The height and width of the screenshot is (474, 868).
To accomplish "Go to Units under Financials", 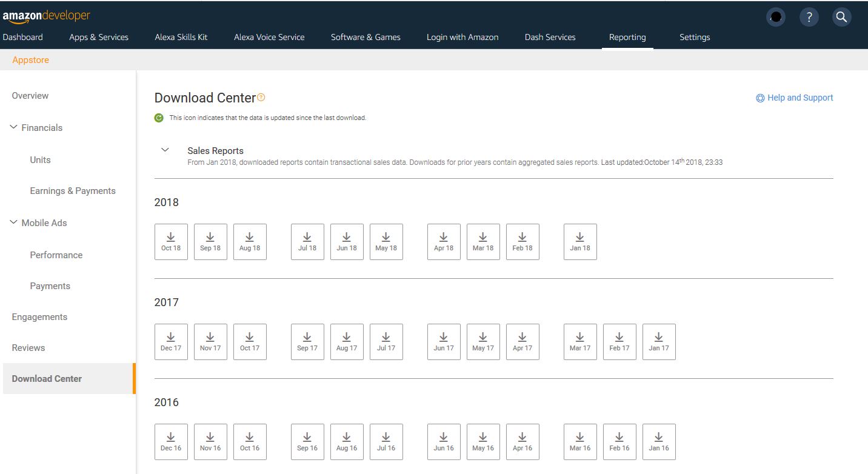I will pyautogui.click(x=41, y=160).
